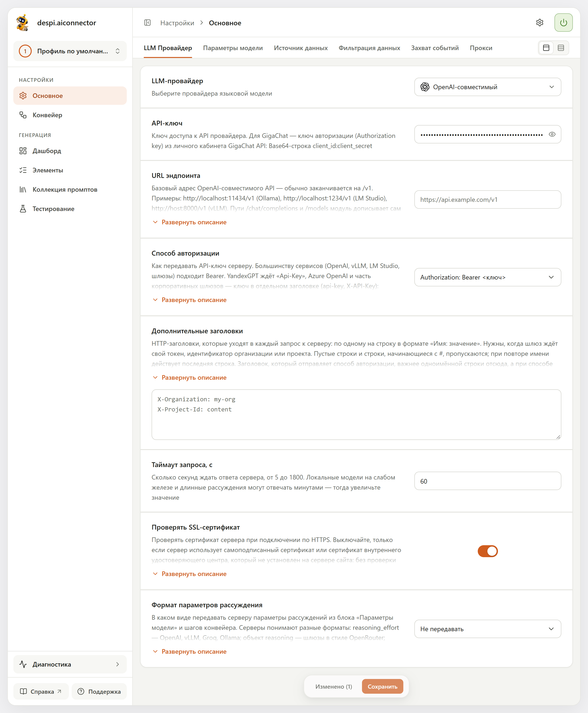The height and width of the screenshot is (713, 588).
Task: Expand description under Способ авторизации
Action: click(x=190, y=300)
